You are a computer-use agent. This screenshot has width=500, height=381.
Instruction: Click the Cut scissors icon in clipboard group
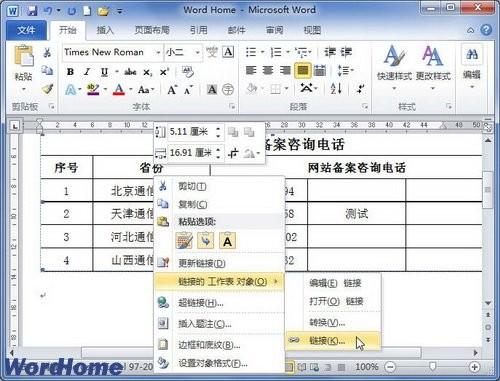[x=47, y=52]
